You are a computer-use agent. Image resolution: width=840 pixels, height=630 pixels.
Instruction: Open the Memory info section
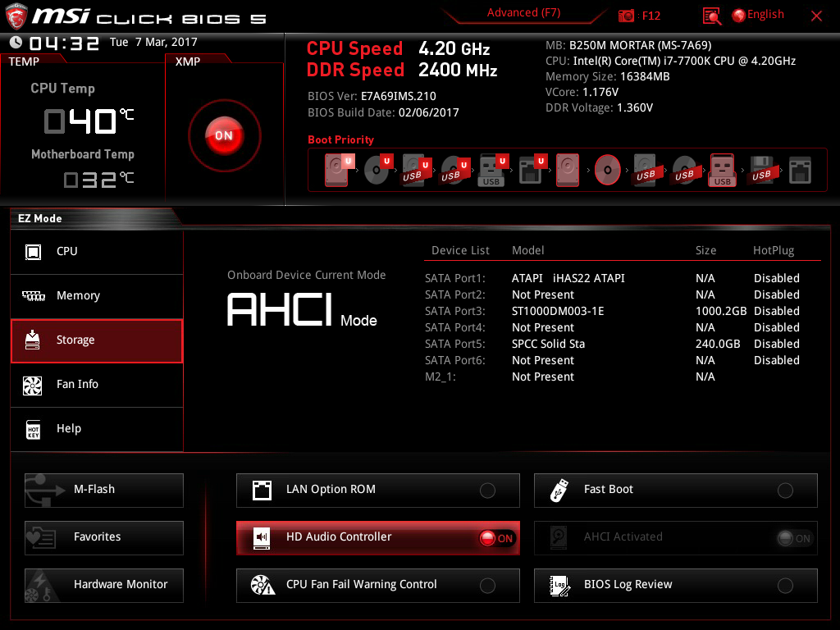(97, 296)
